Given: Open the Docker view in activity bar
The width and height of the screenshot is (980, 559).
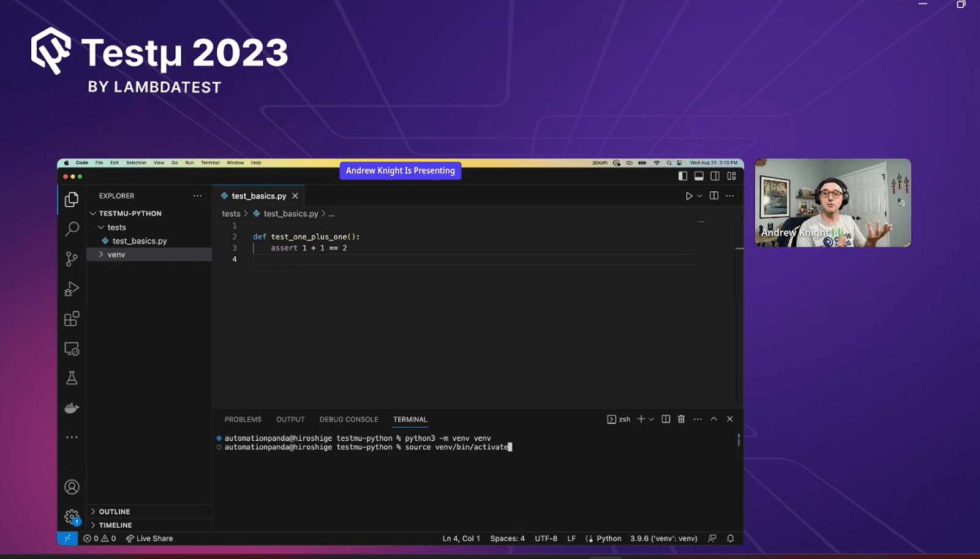Looking at the screenshot, I should click(72, 408).
